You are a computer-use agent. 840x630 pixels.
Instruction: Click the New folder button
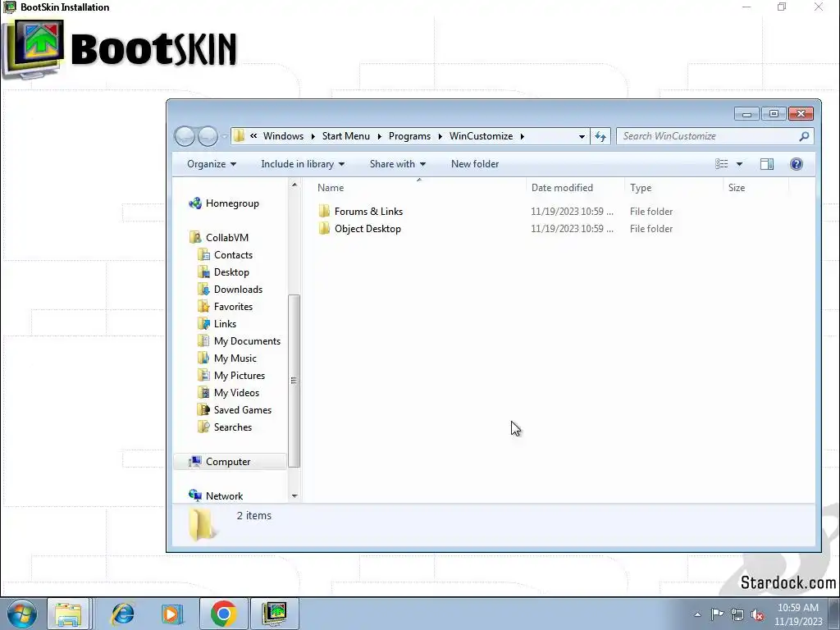point(475,164)
